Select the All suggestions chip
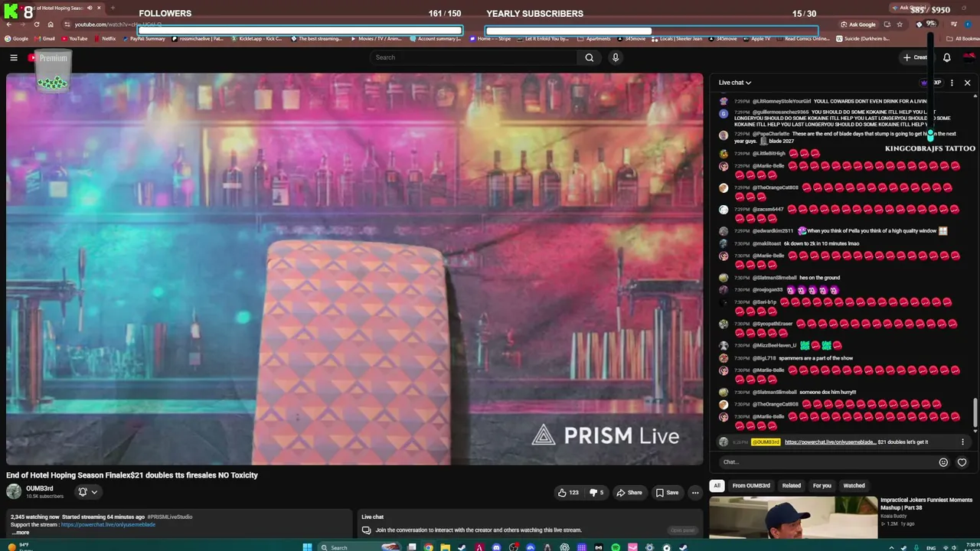The height and width of the screenshot is (551, 980). [717, 485]
